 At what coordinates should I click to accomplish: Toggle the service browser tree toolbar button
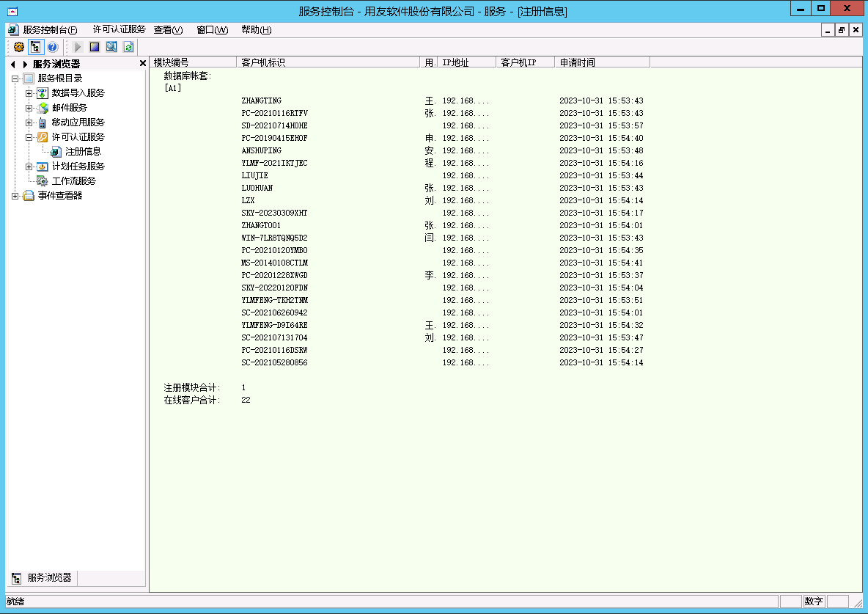click(35, 47)
